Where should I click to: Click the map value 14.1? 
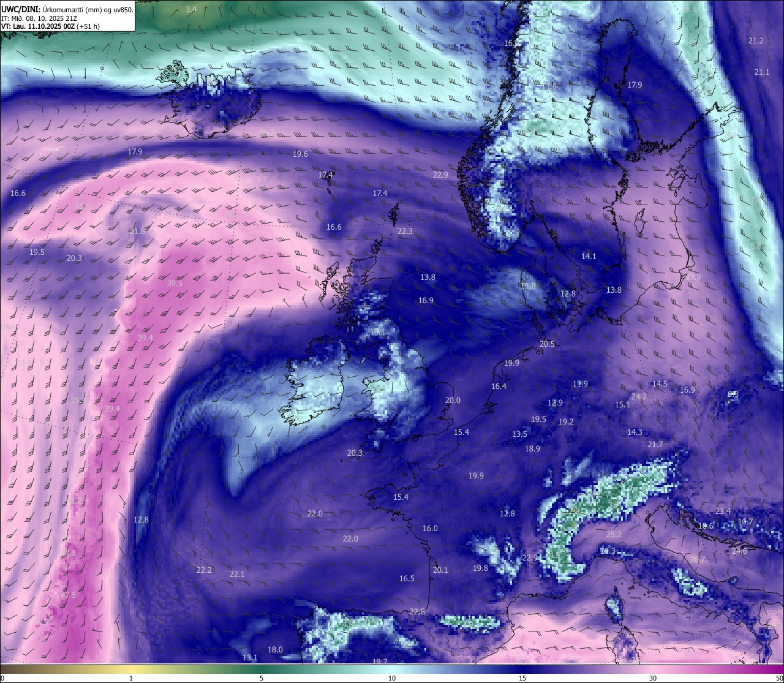pos(589,256)
